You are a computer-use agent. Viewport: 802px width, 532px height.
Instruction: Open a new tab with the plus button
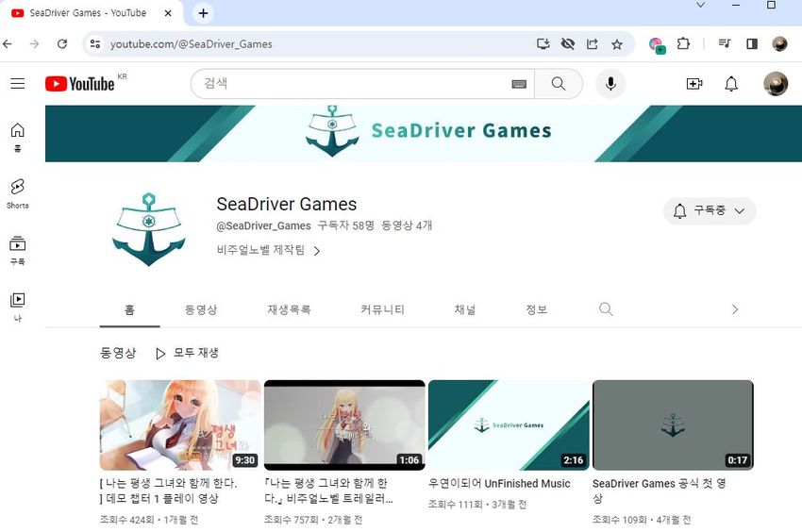pyautogui.click(x=203, y=13)
